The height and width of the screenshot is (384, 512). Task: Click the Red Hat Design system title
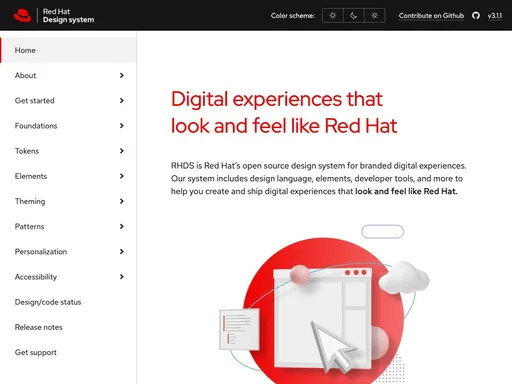point(68,16)
